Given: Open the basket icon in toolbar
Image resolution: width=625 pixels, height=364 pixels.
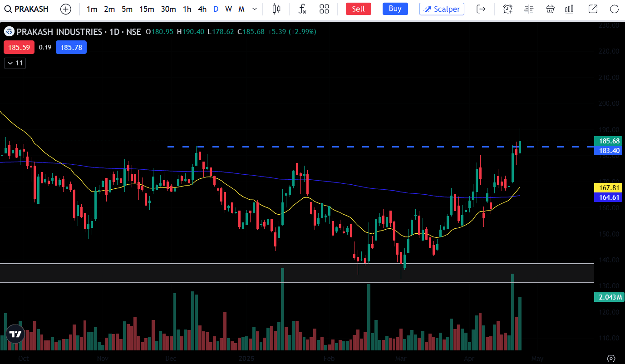Looking at the screenshot, I should tap(550, 9).
